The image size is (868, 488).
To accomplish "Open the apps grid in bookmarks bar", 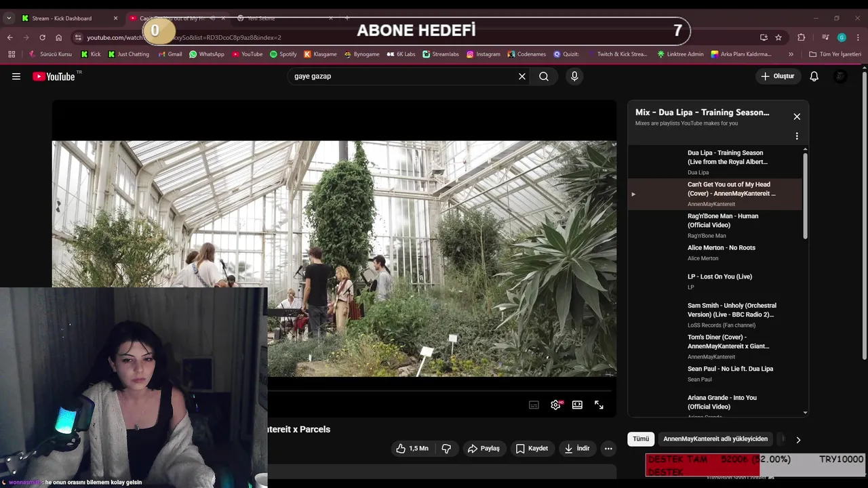I will [12, 54].
